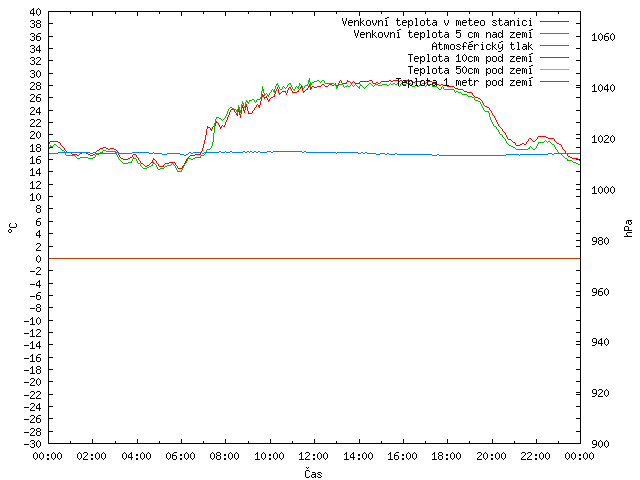Screen dimensions: 640x480
Task: Select the 'Atmosférický tlak' legend label
Action: click(x=482, y=46)
